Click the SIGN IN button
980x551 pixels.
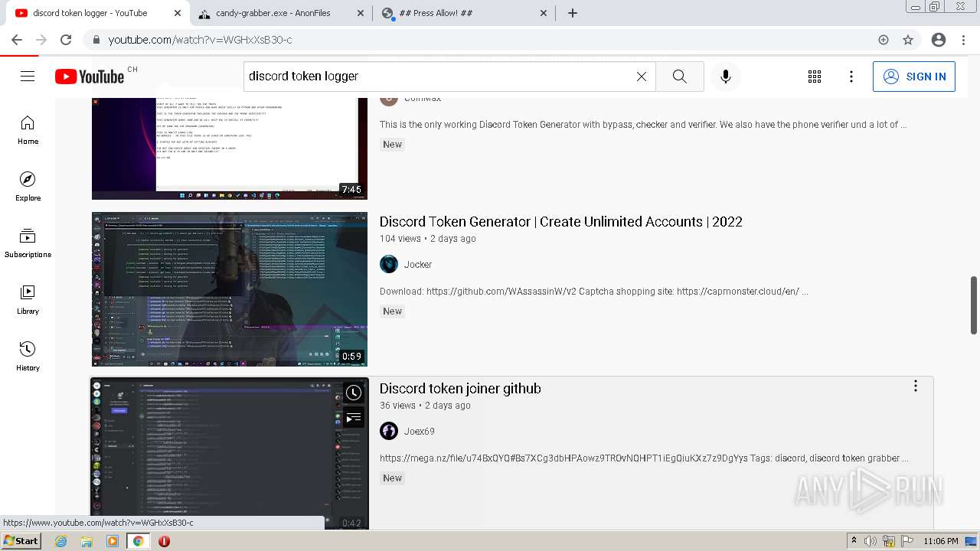point(914,77)
